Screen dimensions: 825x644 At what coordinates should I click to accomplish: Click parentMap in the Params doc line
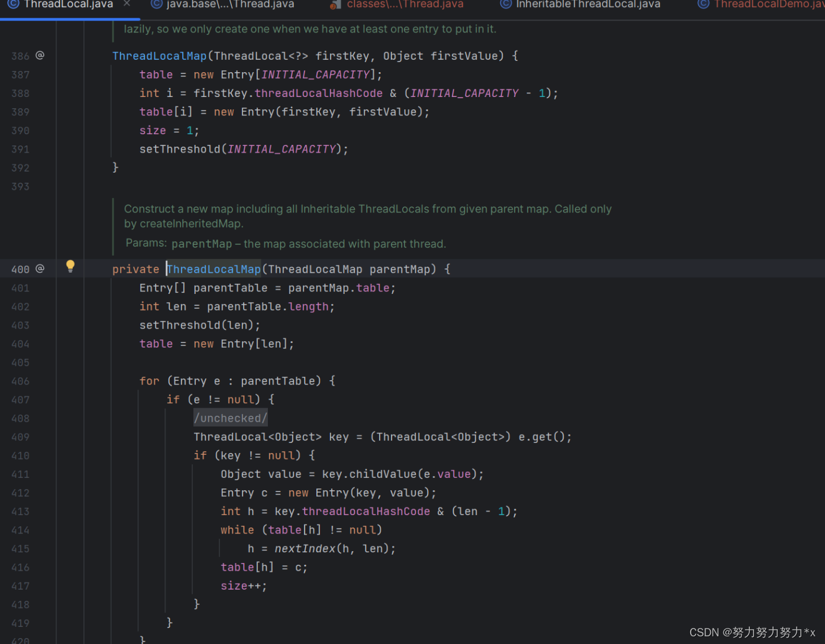pos(202,244)
